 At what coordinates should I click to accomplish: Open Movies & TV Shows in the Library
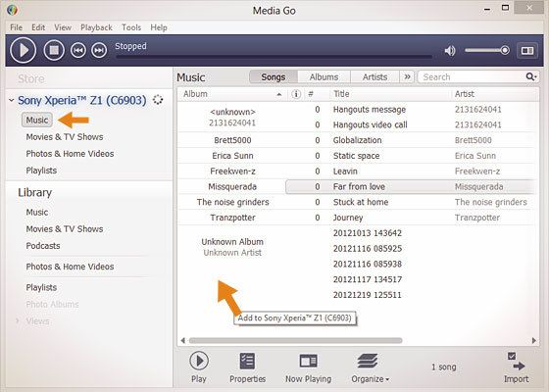click(65, 229)
